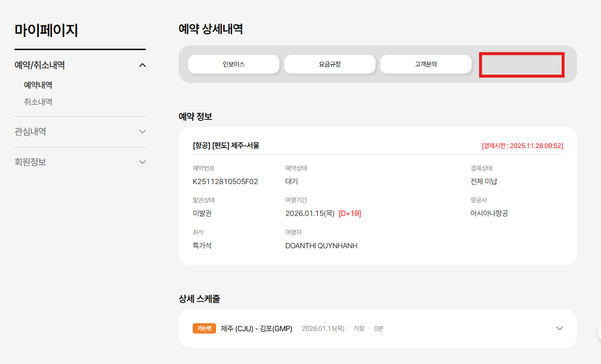This screenshot has height=364, width=601.
Task: Expand 관심내역 section with its chevron
Action: coord(143,132)
